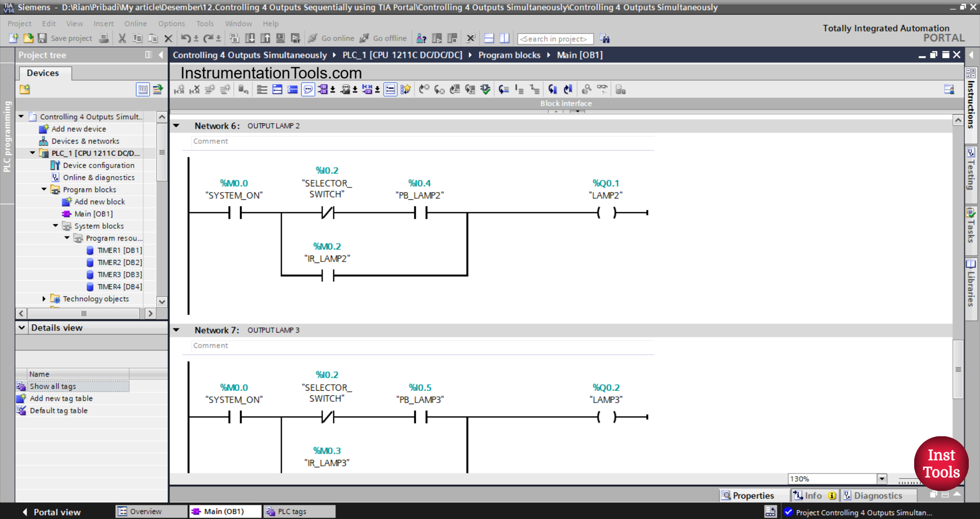Compile the program block

(234, 38)
